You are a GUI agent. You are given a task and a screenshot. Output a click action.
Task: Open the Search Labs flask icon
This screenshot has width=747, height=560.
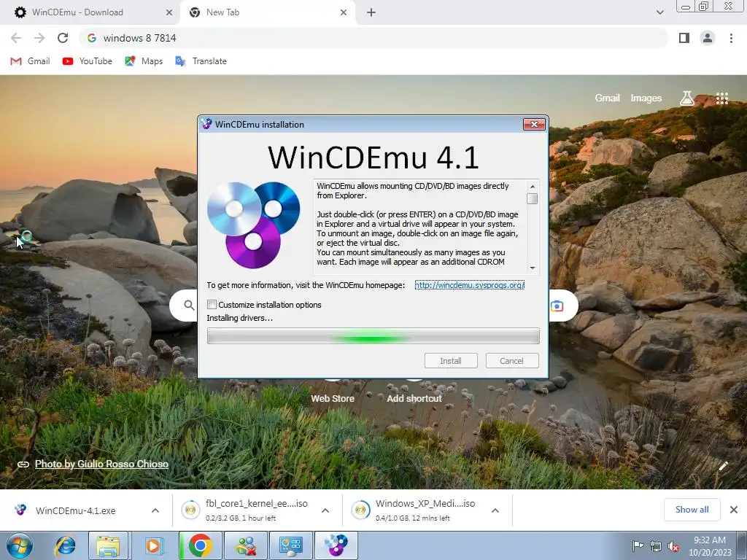pos(686,98)
